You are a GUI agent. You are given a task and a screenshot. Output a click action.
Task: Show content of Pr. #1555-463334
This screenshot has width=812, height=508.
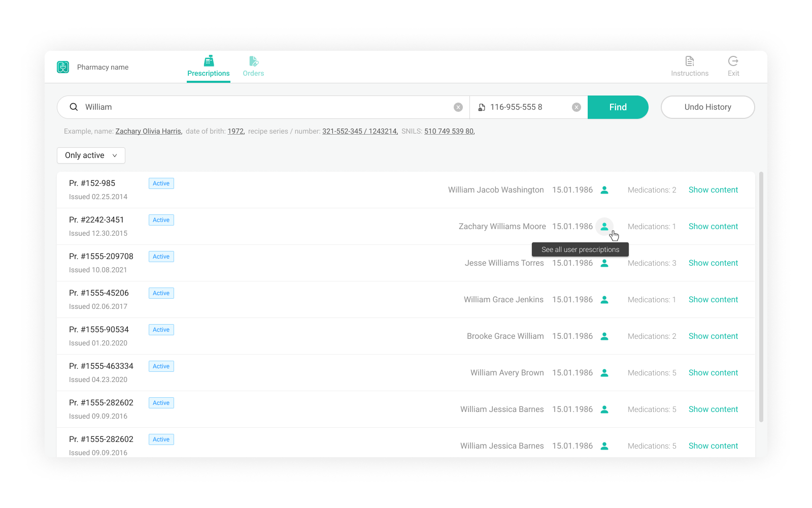coord(713,373)
